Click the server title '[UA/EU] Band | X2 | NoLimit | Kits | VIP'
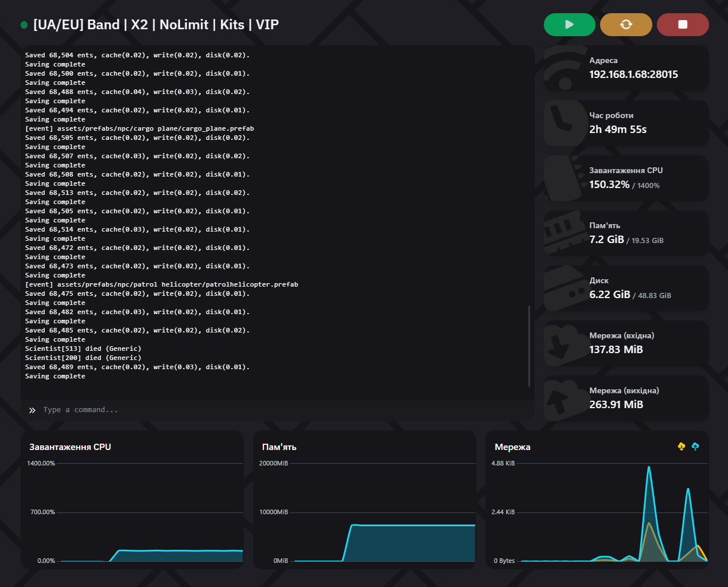 (x=156, y=25)
